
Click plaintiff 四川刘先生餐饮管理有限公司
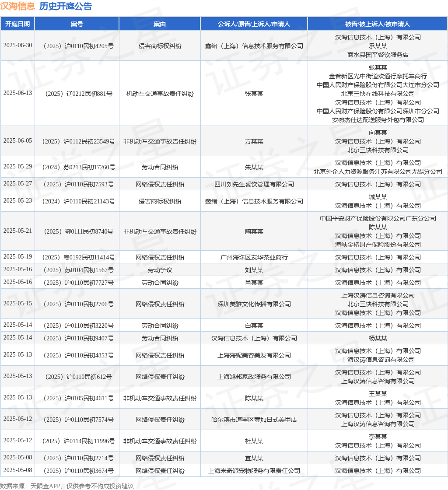pos(254,184)
